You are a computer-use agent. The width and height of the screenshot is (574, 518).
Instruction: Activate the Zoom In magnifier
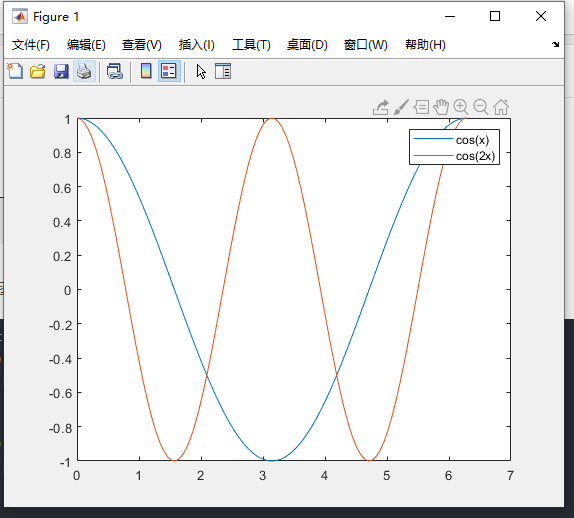pos(461,107)
